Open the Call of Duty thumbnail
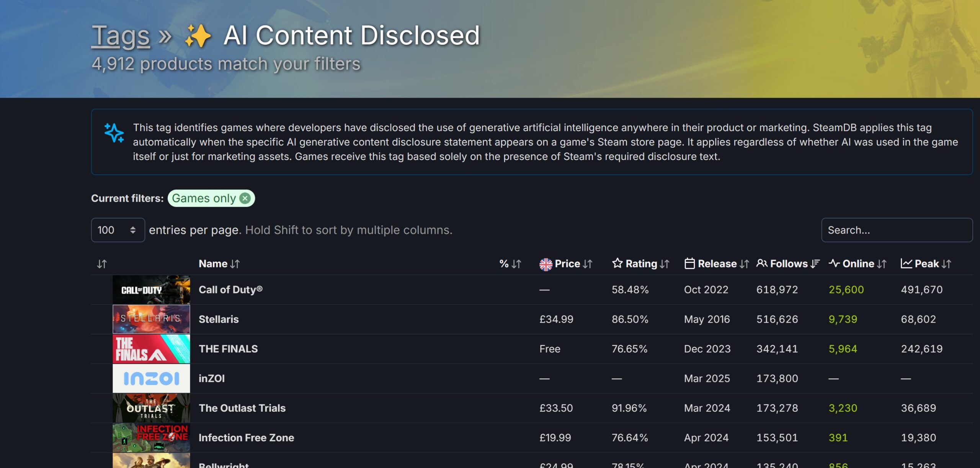 tap(151, 290)
